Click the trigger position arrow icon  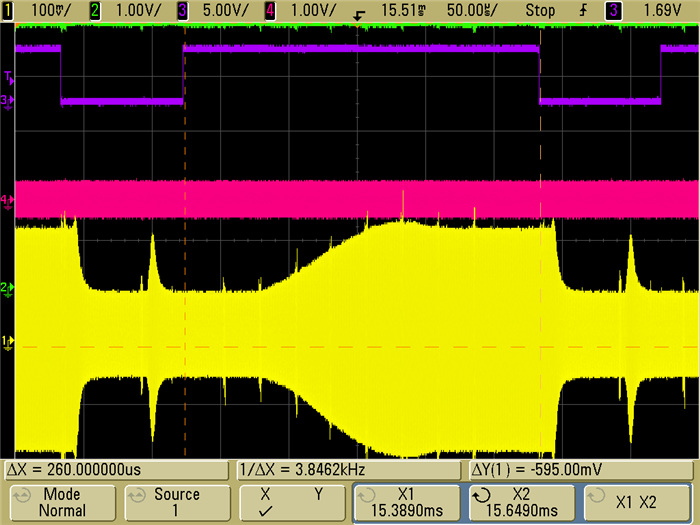[x=358, y=16]
